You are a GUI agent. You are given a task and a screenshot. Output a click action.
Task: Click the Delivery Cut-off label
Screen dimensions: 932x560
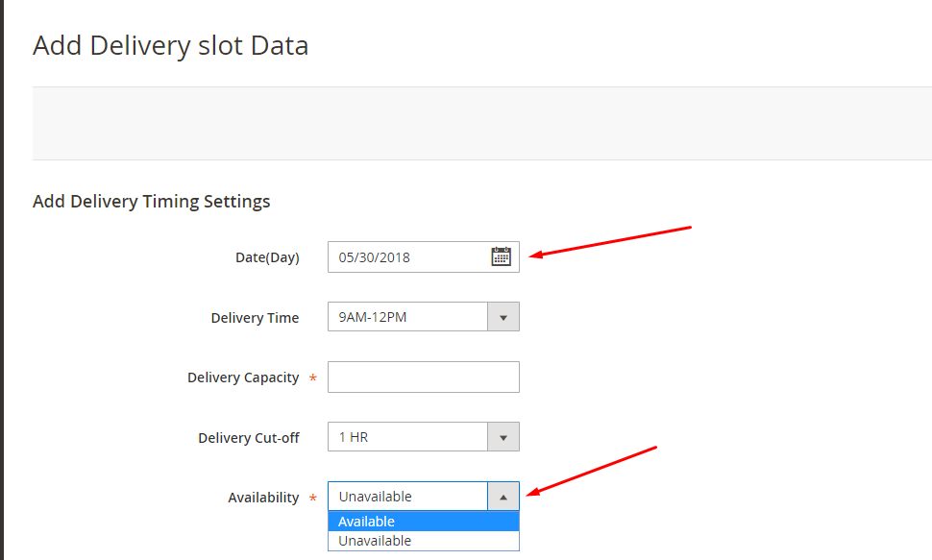[249, 438]
